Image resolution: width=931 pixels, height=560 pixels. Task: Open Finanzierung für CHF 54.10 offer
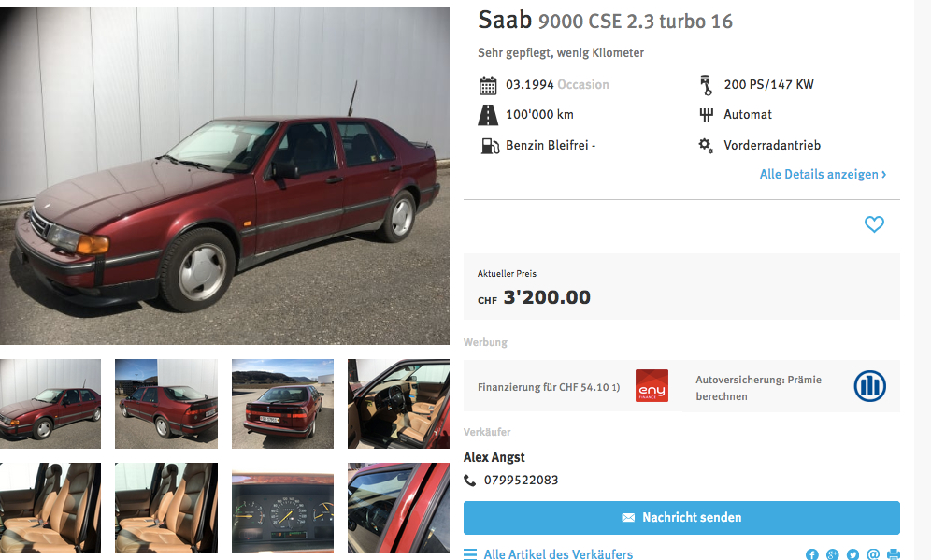click(x=549, y=387)
